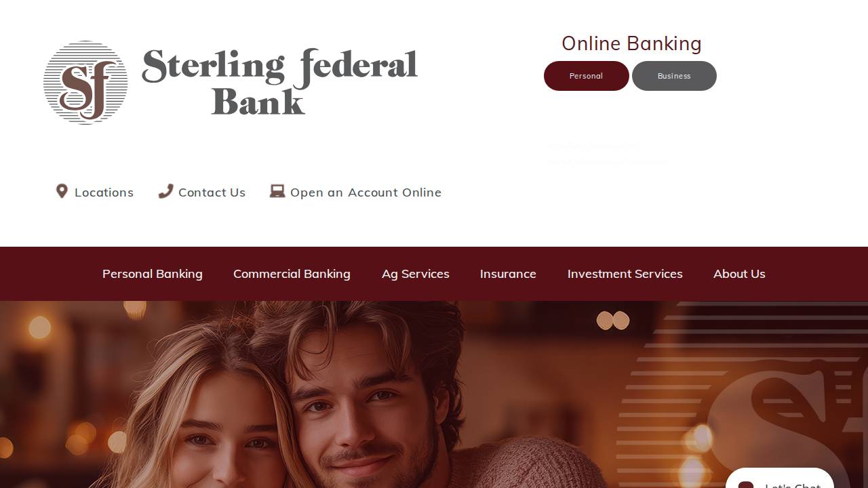Click the laptop Open Account icon
The height and width of the screenshot is (488, 868).
(277, 192)
